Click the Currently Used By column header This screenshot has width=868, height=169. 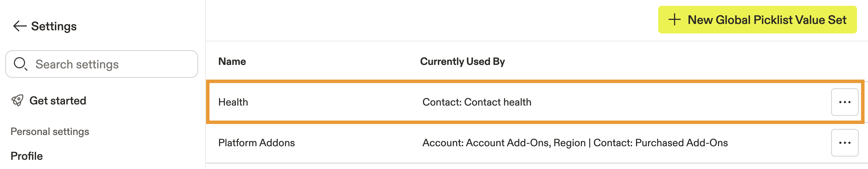[462, 62]
